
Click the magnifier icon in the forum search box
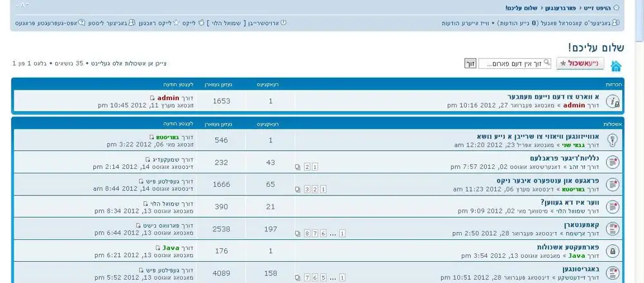547,63
